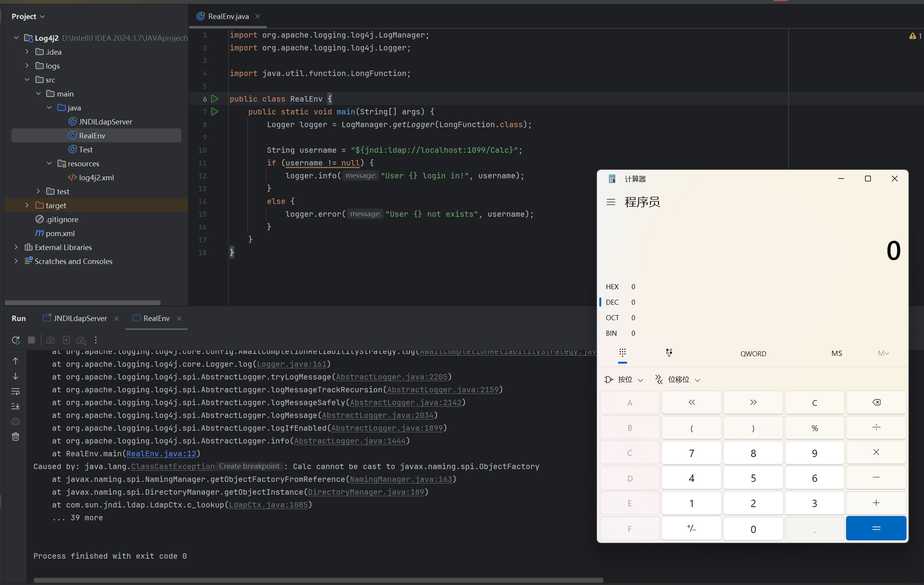The image size is (924, 585).
Task: Collapse the resources folder
Action: 49,163
